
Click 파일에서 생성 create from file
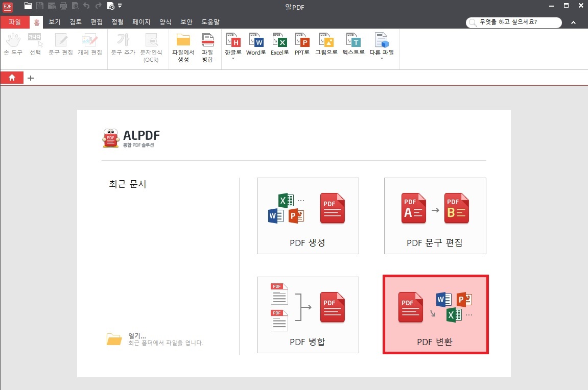click(x=183, y=47)
